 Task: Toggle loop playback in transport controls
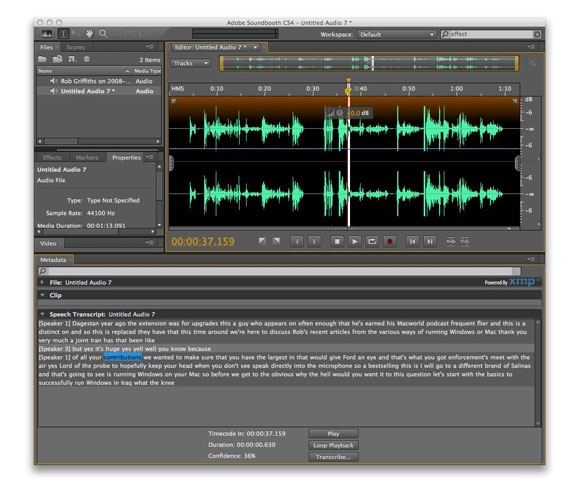(x=372, y=241)
